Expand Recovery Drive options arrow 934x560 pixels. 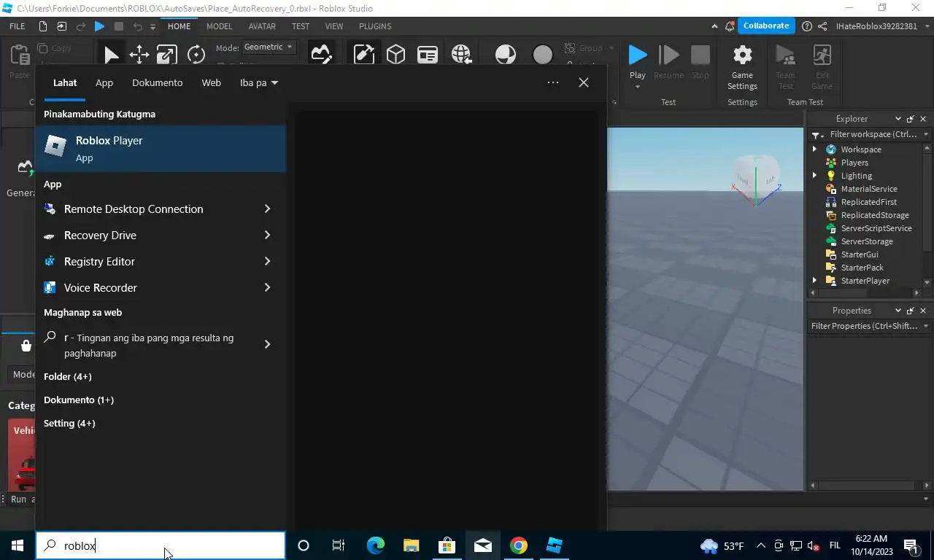pos(267,236)
